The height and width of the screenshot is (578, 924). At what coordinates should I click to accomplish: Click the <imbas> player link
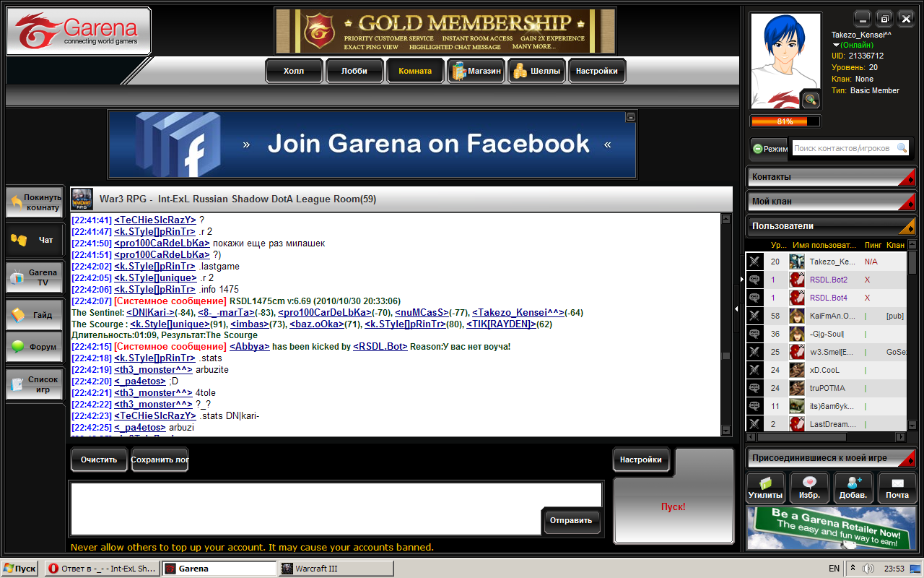click(250, 324)
